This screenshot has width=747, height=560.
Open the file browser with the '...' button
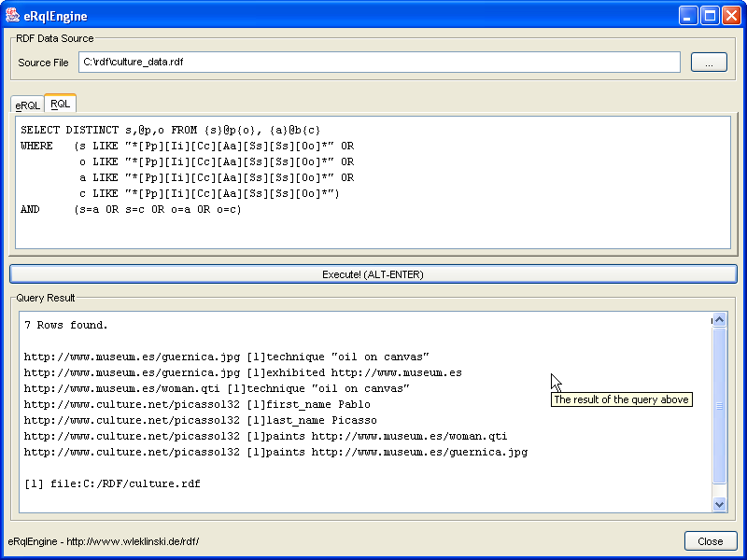[709, 63]
